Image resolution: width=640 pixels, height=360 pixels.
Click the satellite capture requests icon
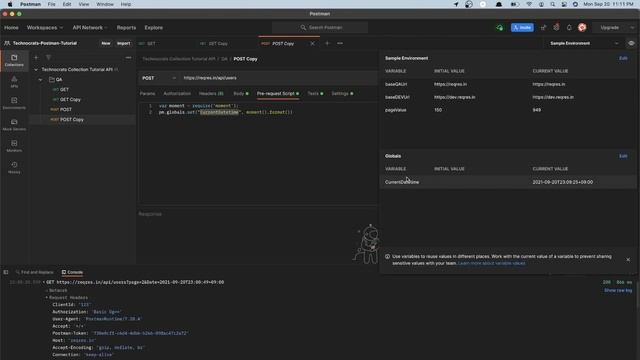pos(543,27)
